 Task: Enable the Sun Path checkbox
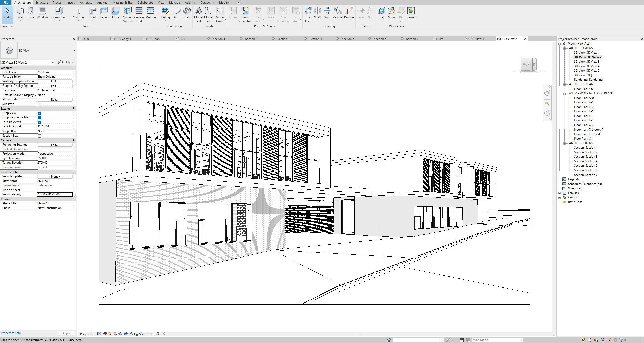39,104
